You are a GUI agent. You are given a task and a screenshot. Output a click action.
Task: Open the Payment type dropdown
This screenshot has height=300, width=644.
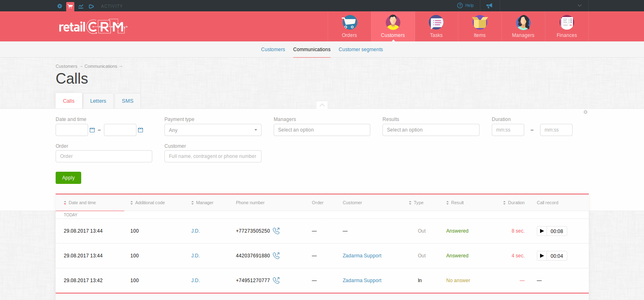213,130
